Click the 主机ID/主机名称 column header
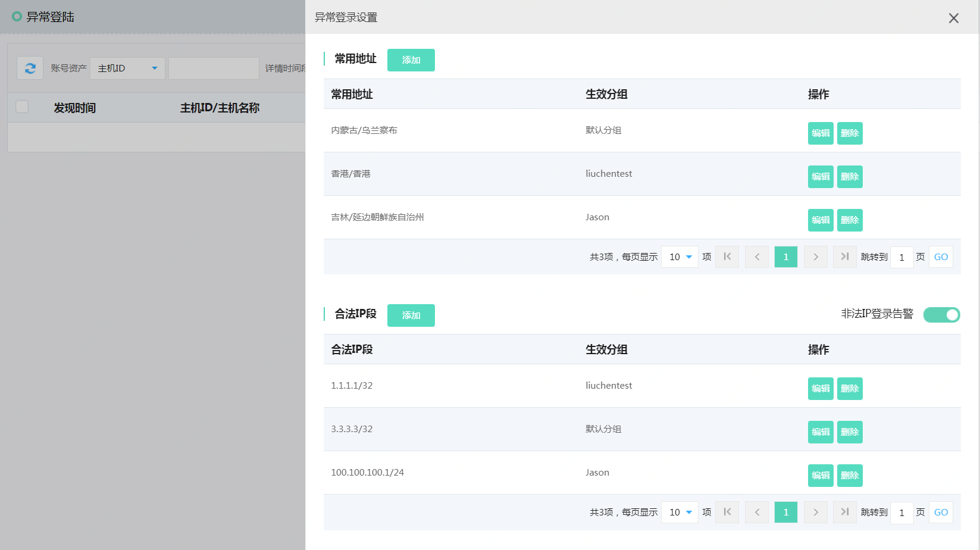The image size is (980, 550). (x=220, y=108)
